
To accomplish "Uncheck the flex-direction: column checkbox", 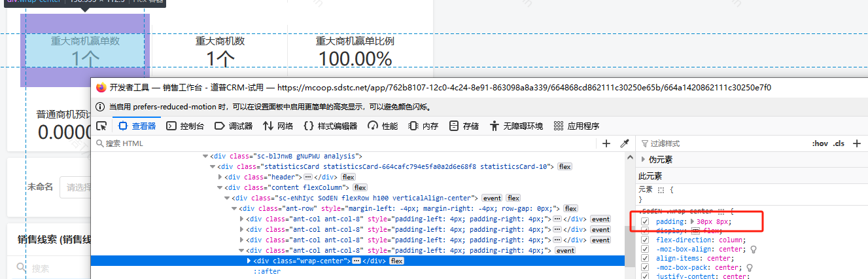I will point(645,240).
